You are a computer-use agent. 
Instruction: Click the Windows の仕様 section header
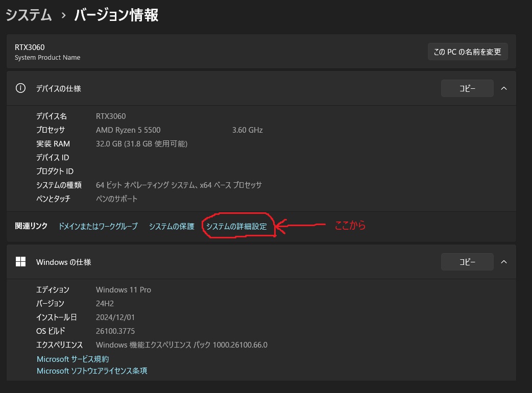261,262
